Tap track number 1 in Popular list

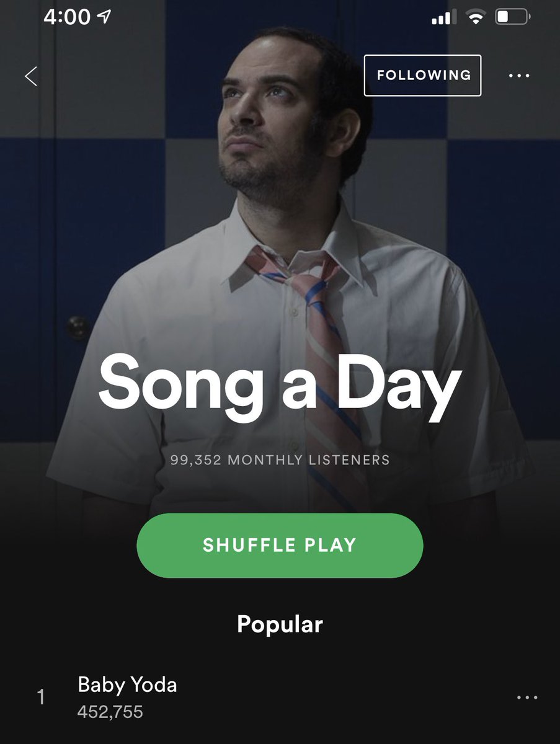click(x=41, y=697)
